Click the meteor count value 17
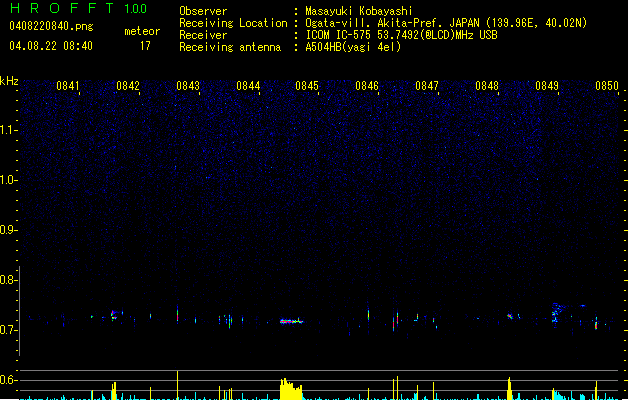The image size is (629, 400). click(x=145, y=46)
